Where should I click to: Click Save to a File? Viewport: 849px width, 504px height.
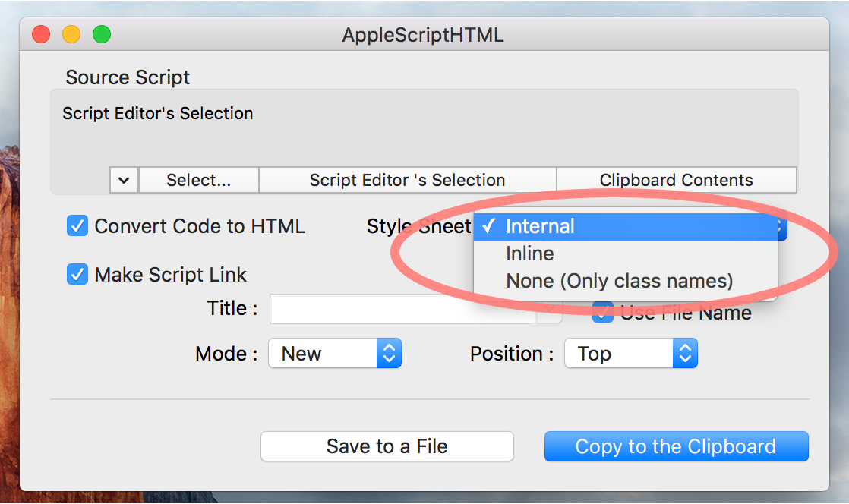click(387, 446)
